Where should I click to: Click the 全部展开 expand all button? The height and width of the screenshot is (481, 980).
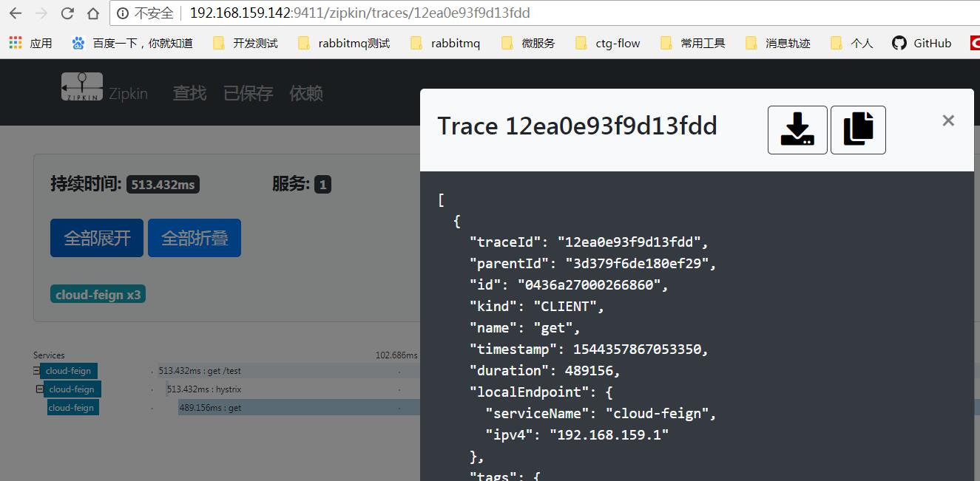[97, 238]
